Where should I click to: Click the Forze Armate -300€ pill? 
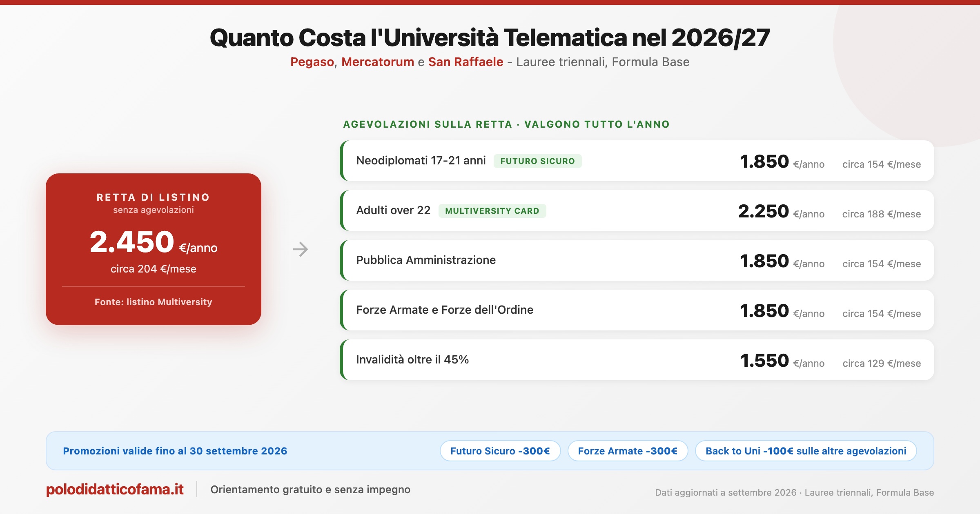(628, 451)
